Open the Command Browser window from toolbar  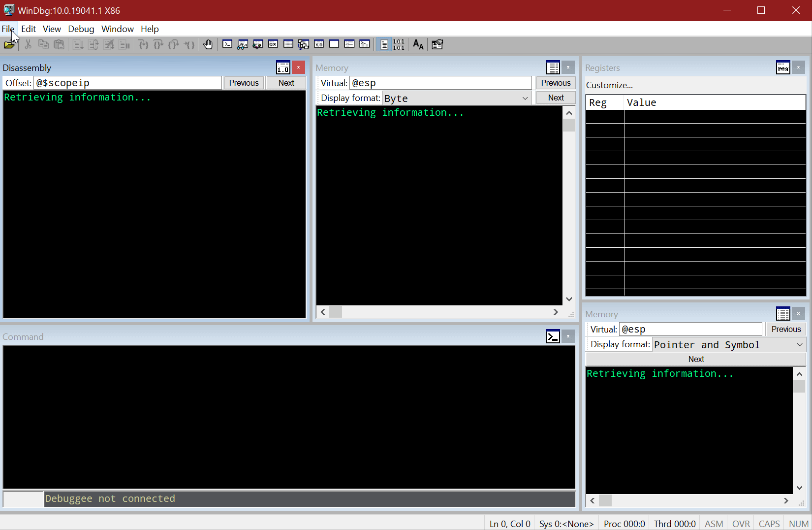(x=365, y=44)
